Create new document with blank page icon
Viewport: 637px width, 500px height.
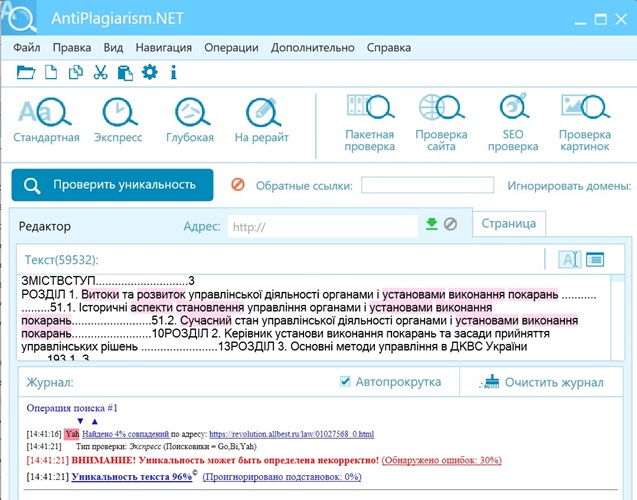coord(51,72)
